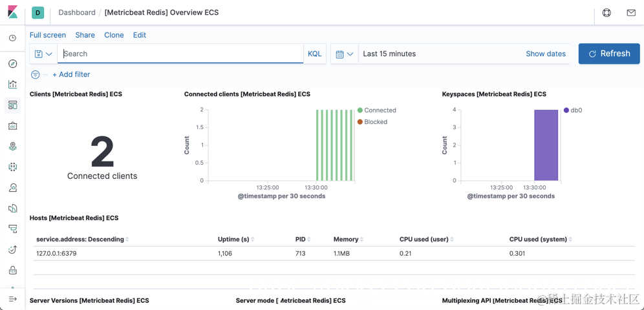Open the calendar quick time menu
The image size is (644, 310).
click(345, 54)
